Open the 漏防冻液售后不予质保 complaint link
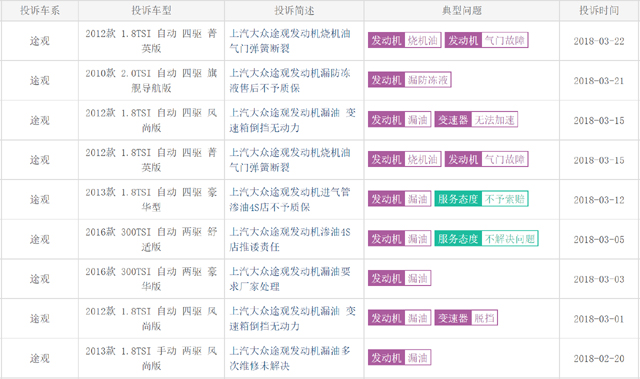 click(290, 80)
